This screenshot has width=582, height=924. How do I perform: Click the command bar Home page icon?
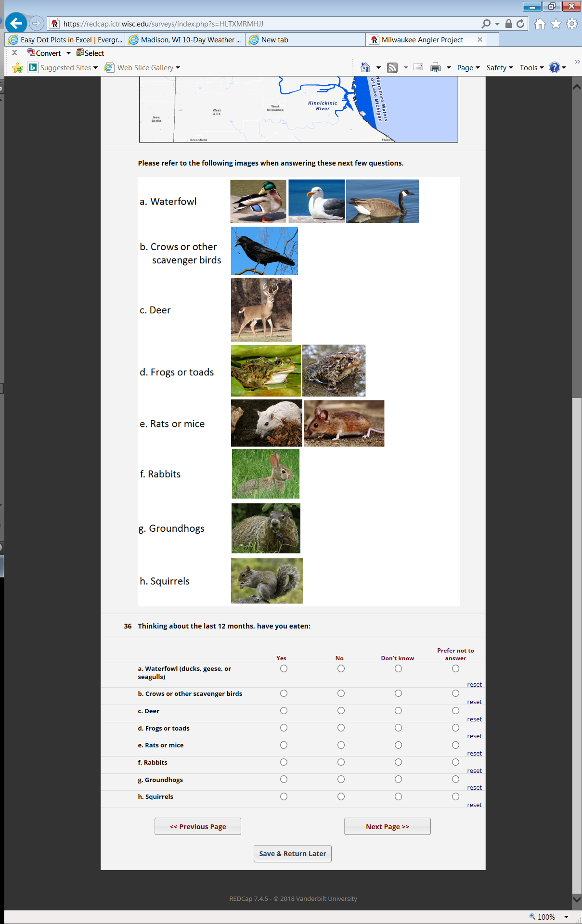point(365,67)
